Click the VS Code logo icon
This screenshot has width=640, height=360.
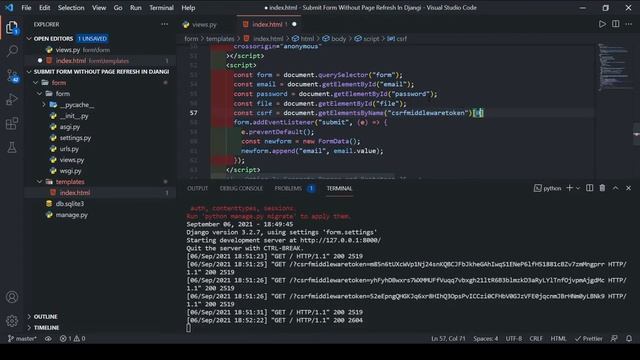coord(9,8)
